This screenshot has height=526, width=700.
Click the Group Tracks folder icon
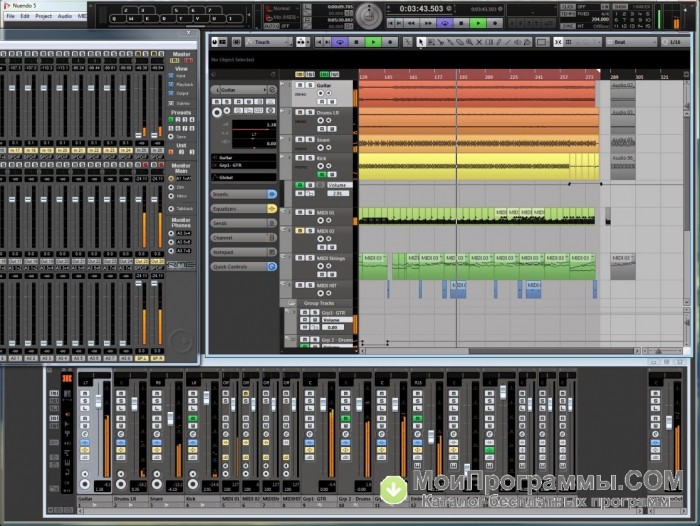(x=291, y=304)
